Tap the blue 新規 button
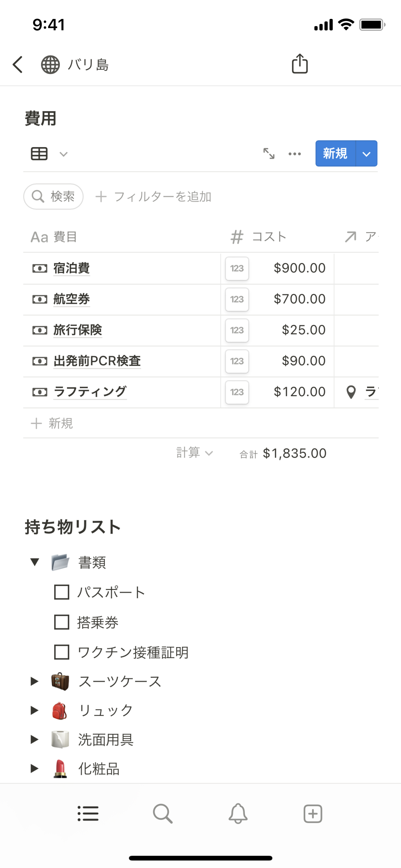 pyautogui.click(x=335, y=154)
